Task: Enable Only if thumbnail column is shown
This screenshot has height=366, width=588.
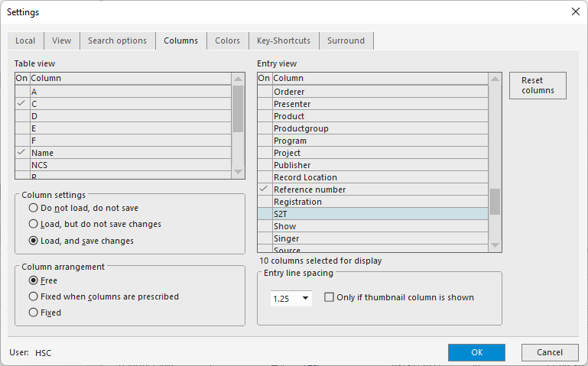Action: coord(330,297)
